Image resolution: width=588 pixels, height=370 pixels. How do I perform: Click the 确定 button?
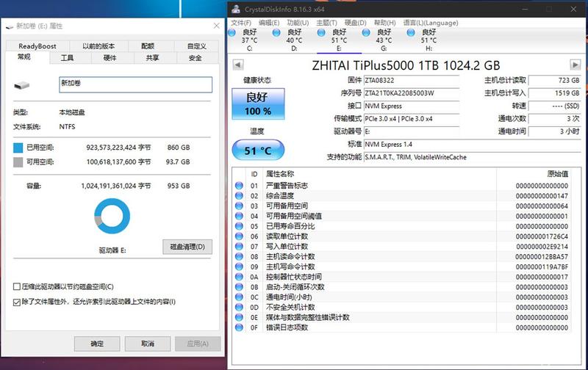point(97,344)
